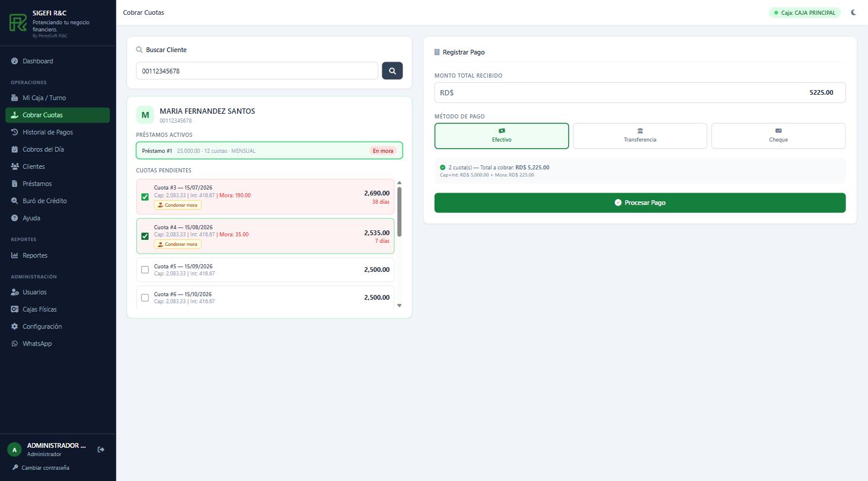This screenshot has width=868, height=481.
Task: Click the bank icon in Transferencia
Action: pos(640,130)
